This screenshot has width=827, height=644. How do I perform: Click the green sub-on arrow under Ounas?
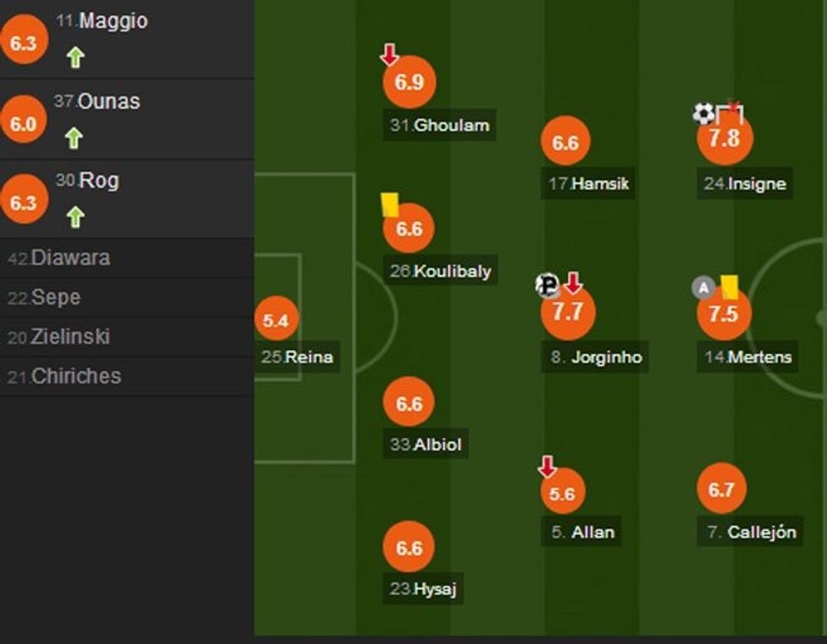tap(74, 138)
